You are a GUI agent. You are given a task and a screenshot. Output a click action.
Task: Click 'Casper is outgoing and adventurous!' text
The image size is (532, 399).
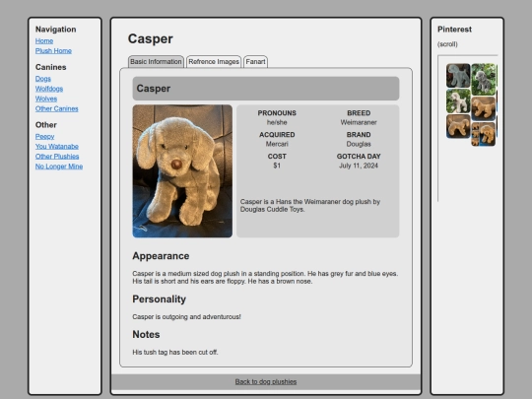pyautogui.click(x=186, y=317)
